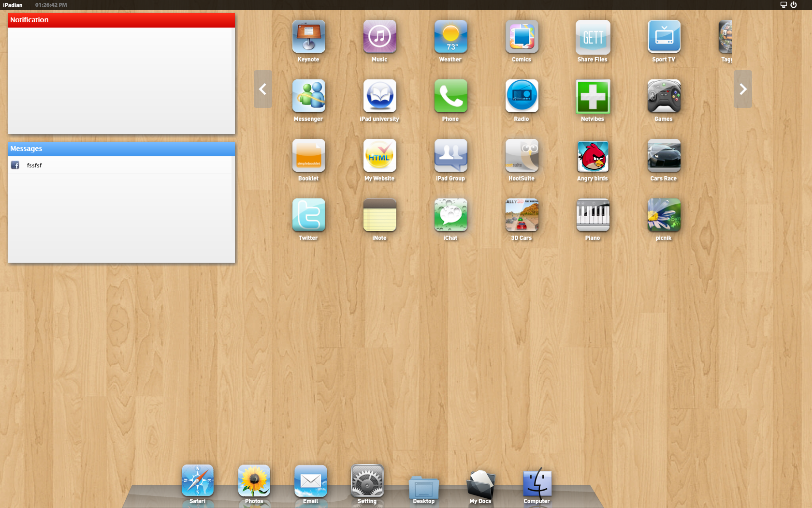Start the Angry birds game
This screenshot has height=508, width=812.
coord(593,156)
